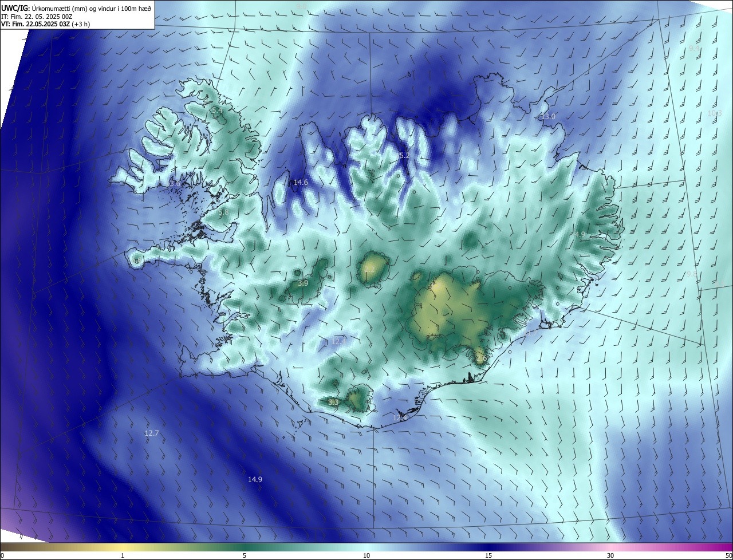Click the 4.9 value label
Screen dimensions: 733x560
click(580, 234)
